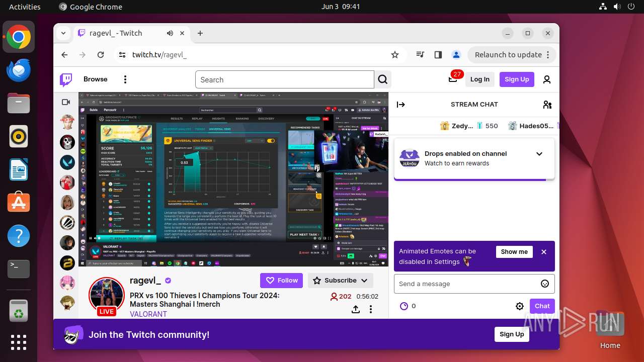644x362 pixels.
Task: Open the tab search dropdown
Action: pyautogui.click(x=63, y=33)
